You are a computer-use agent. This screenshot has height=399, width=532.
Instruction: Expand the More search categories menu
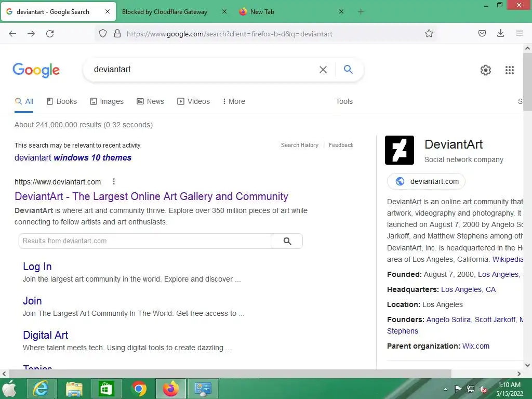234,101
